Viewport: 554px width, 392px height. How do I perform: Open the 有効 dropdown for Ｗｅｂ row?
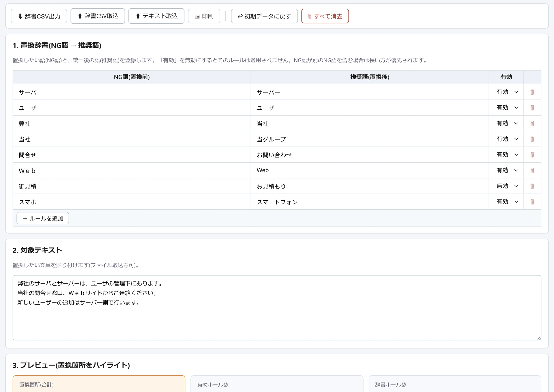point(507,170)
